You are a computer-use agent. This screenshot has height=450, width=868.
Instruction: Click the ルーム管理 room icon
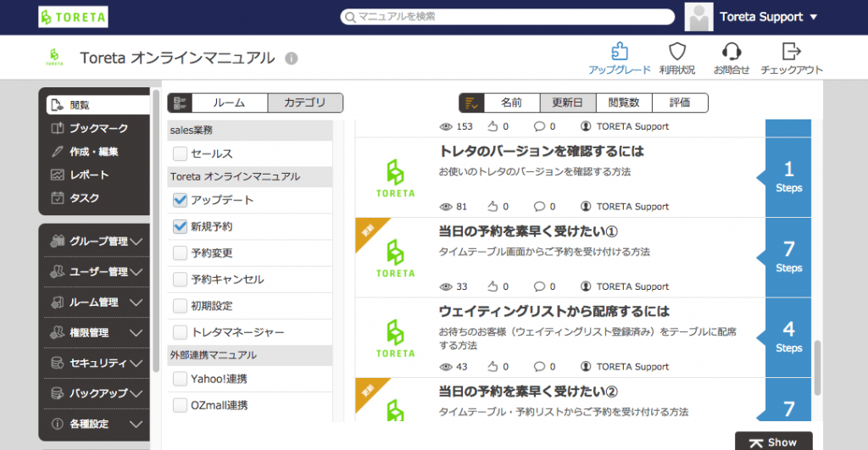point(58,302)
